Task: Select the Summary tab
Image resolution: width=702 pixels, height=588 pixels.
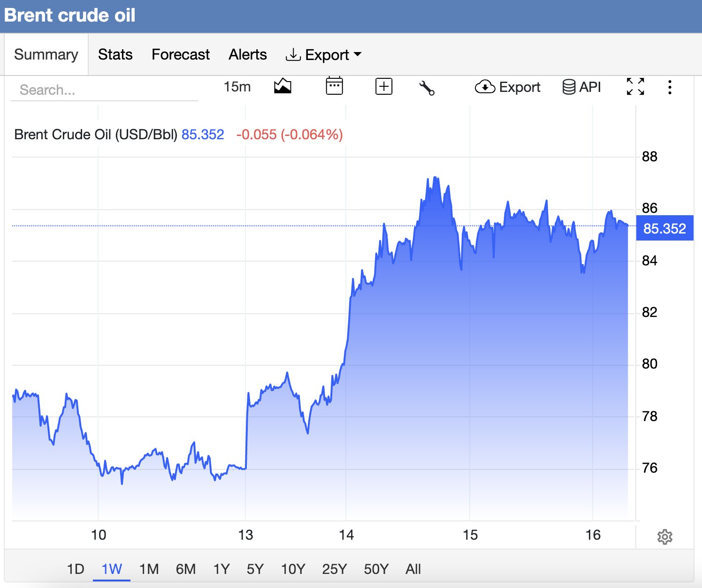Action: [46, 54]
